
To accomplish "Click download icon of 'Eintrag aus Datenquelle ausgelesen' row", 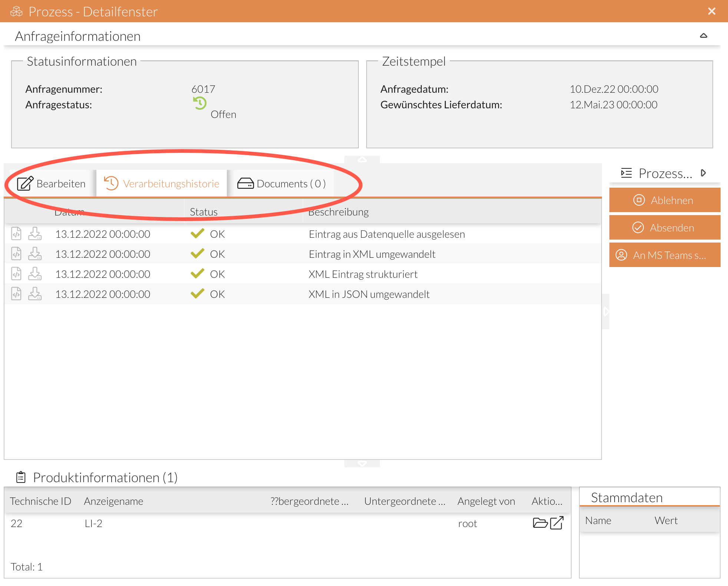I will click(35, 234).
